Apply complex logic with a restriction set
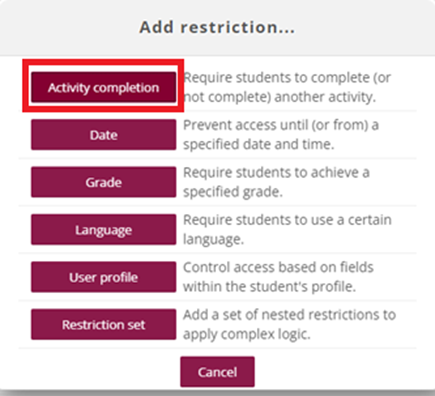435x396 pixels. [x=103, y=324]
